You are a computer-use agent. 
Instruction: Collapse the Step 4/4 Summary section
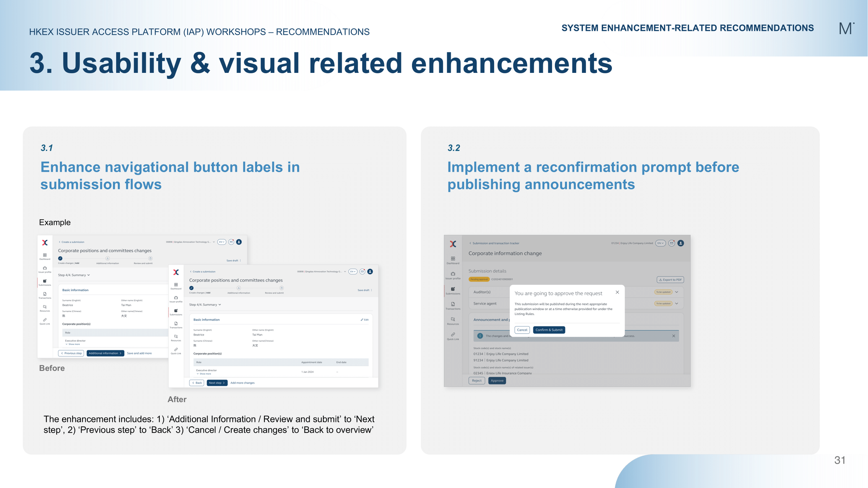(219, 304)
